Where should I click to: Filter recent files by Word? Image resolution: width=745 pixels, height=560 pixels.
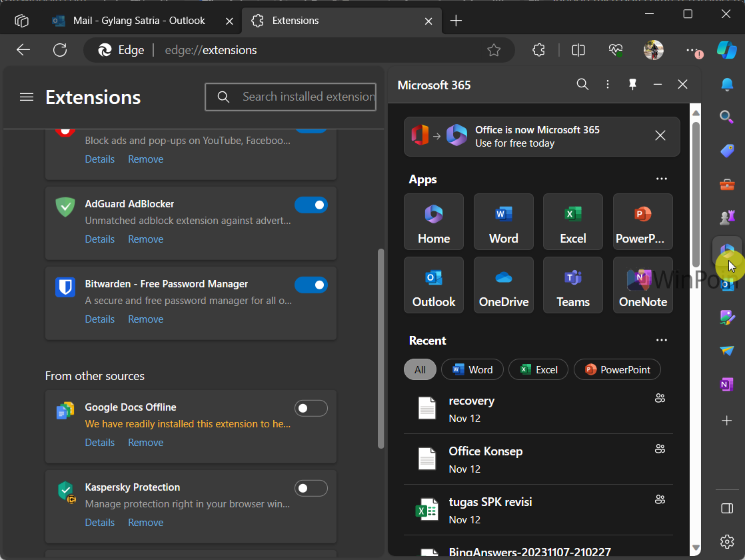point(472,369)
